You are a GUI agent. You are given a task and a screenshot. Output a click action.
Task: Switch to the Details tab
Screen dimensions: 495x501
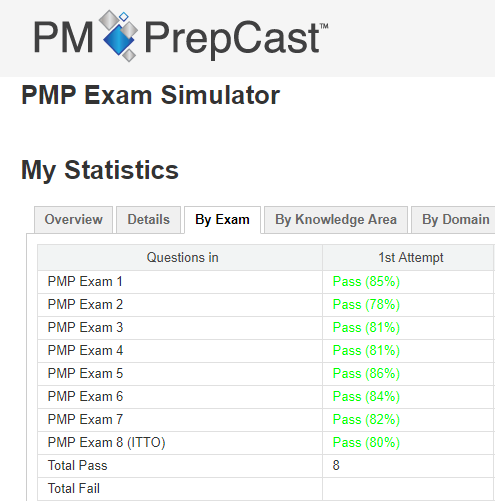click(148, 220)
